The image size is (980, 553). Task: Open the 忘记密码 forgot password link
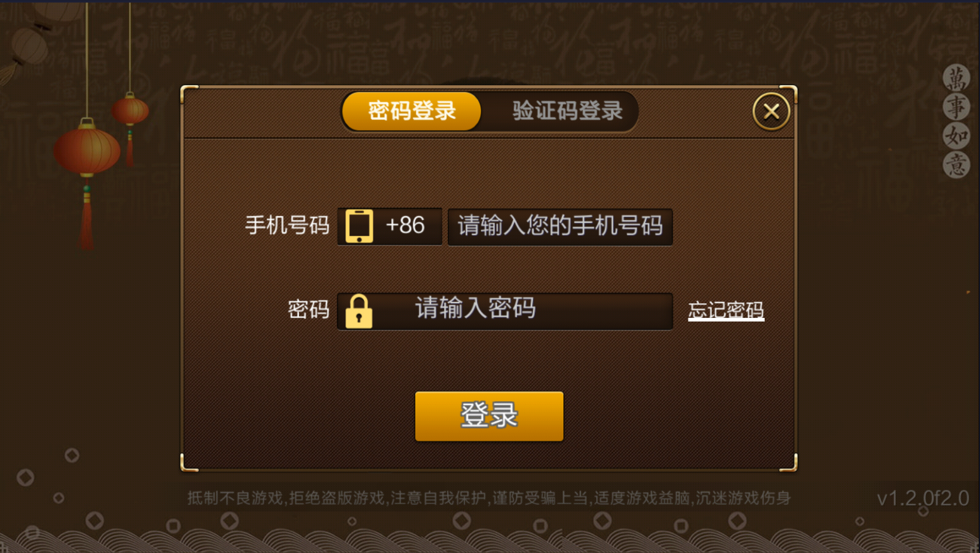[x=726, y=310]
